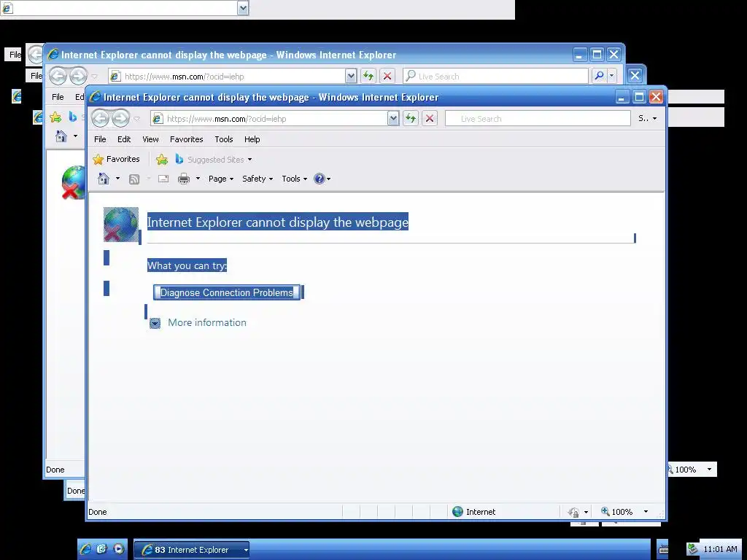Click the blue Help question mark icon

[320, 179]
